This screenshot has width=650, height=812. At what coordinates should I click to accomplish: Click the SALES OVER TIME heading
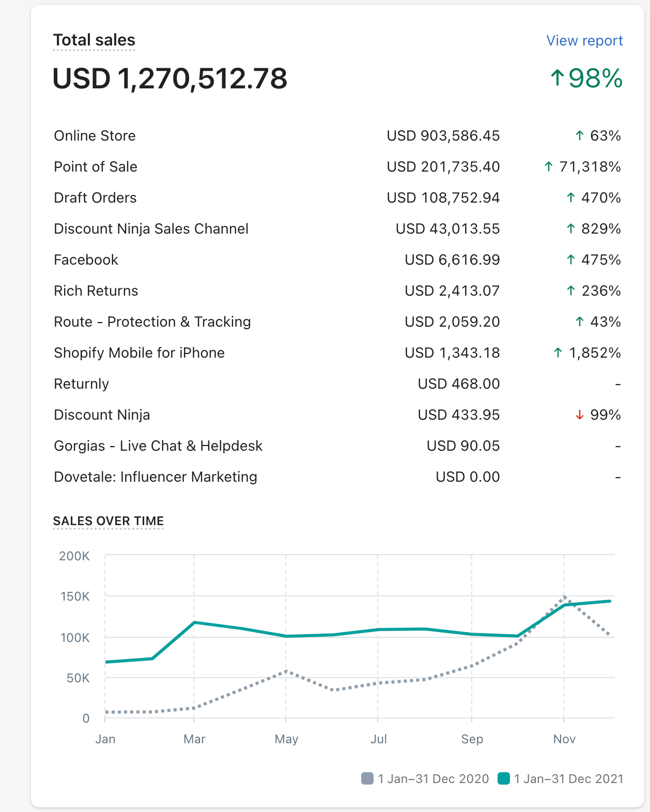coord(109,521)
